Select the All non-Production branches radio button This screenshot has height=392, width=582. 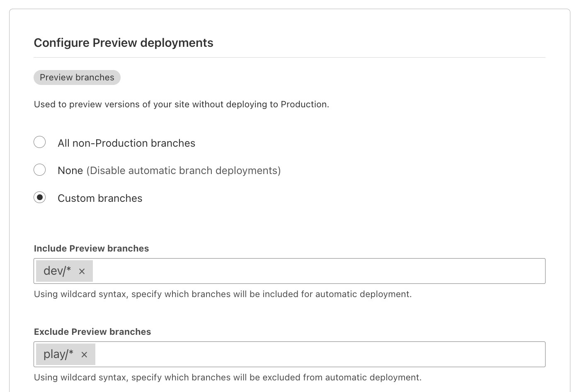coord(39,142)
